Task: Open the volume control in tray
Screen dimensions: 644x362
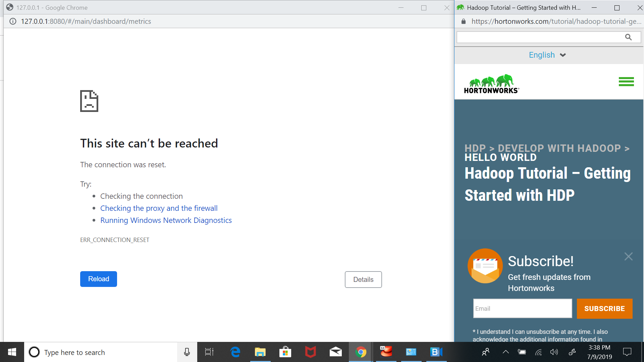Action: (554, 352)
